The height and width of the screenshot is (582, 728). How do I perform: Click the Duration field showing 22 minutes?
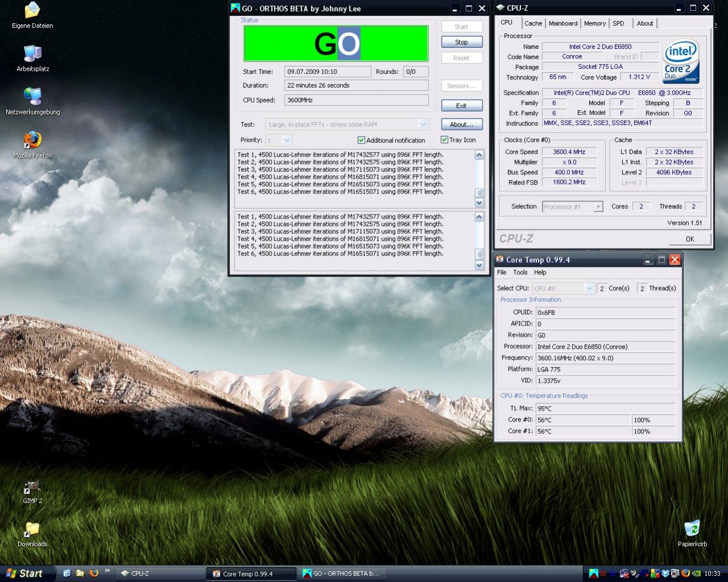tap(356, 85)
